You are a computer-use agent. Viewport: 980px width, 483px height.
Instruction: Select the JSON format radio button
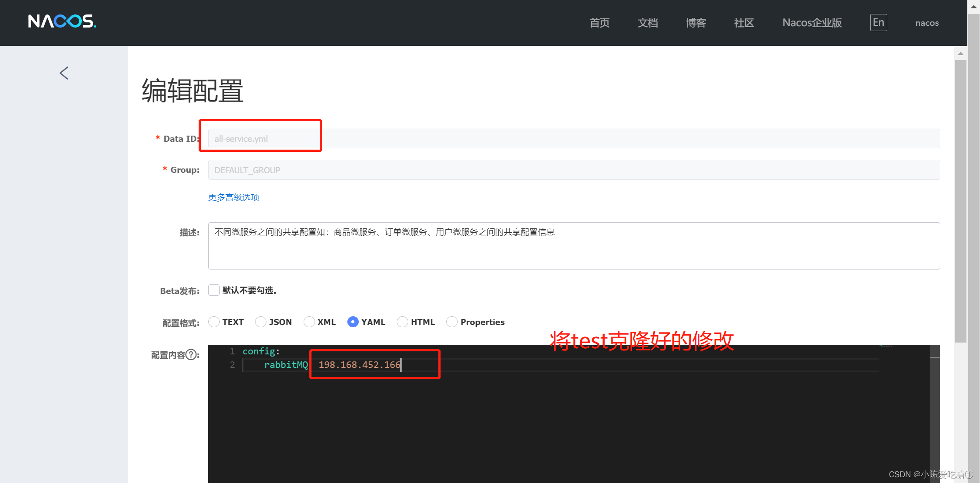261,322
